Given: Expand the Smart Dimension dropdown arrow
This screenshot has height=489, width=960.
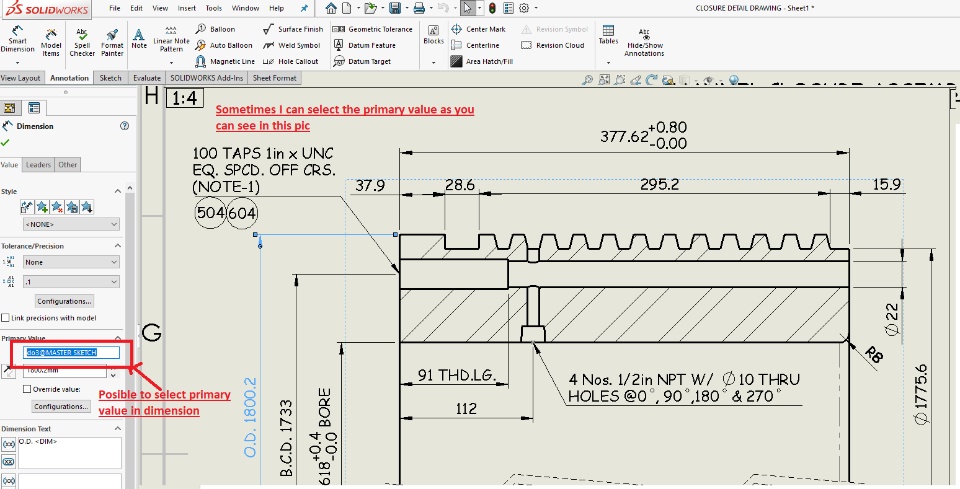Looking at the screenshot, I should click(17, 62).
